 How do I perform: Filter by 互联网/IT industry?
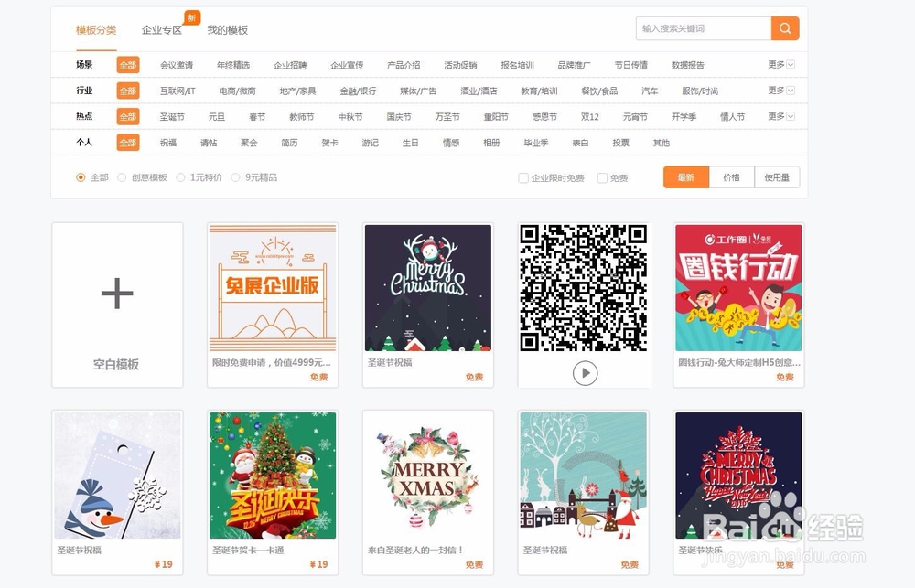click(x=178, y=91)
